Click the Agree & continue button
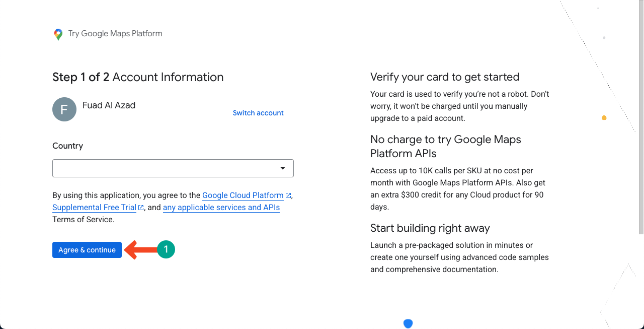644x329 pixels. click(87, 250)
